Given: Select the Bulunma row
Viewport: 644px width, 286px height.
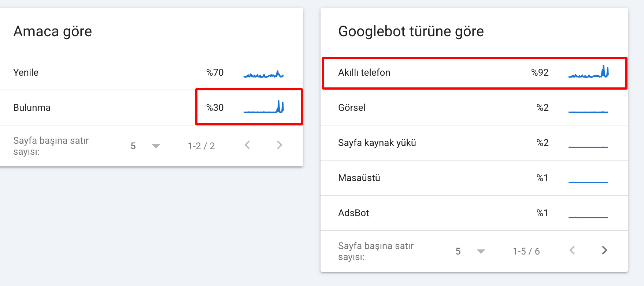Looking at the screenshot, I should point(151,108).
